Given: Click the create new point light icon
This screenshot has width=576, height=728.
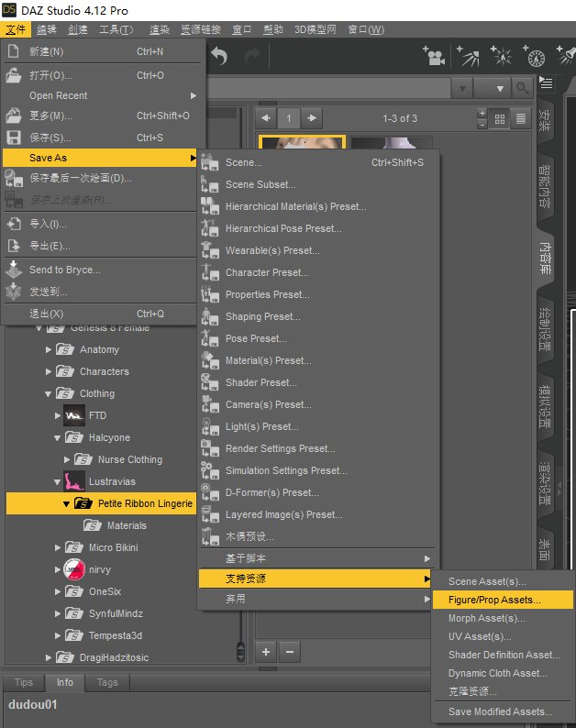Looking at the screenshot, I should (x=502, y=56).
